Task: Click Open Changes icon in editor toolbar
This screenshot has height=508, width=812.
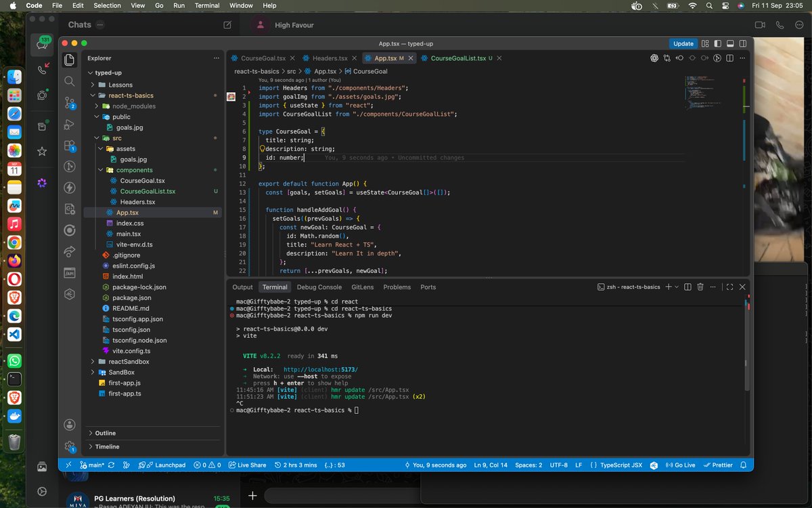Action: point(667,58)
